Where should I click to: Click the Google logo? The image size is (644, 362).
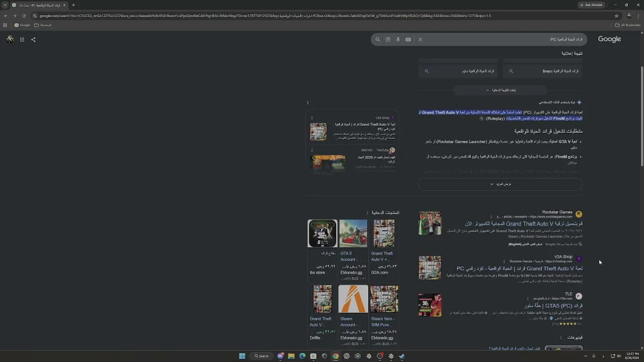click(x=609, y=39)
